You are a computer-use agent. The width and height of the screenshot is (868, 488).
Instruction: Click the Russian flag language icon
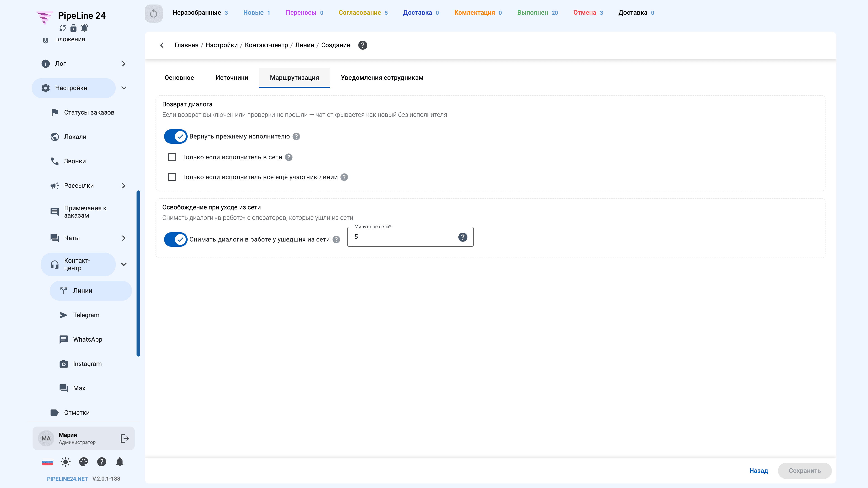47,462
